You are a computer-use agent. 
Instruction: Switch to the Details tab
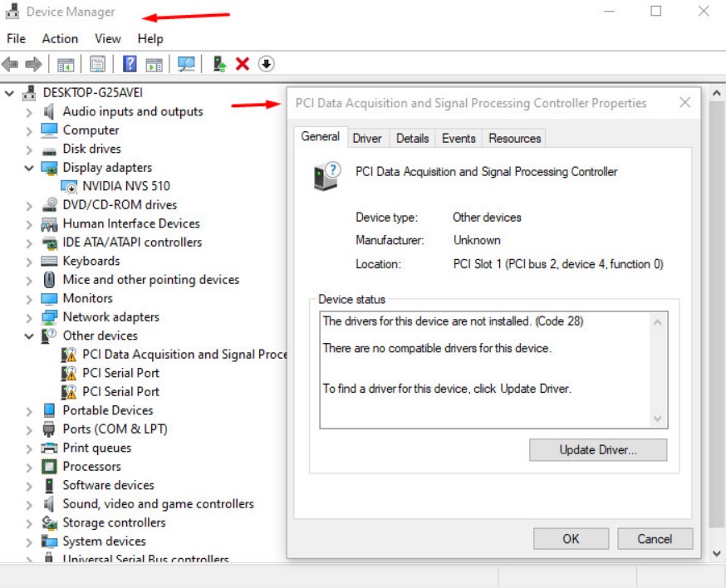[x=413, y=139]
